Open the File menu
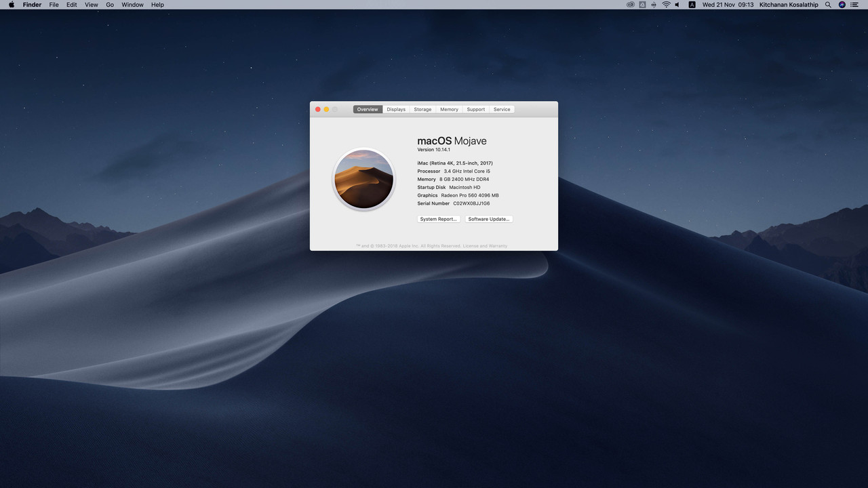The image size is (868, 488). (54, 5)
